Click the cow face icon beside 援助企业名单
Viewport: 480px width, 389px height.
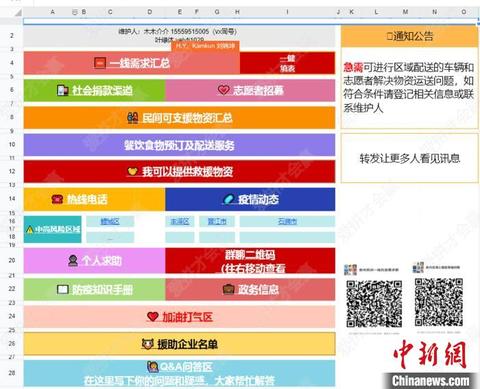(147, 344)
